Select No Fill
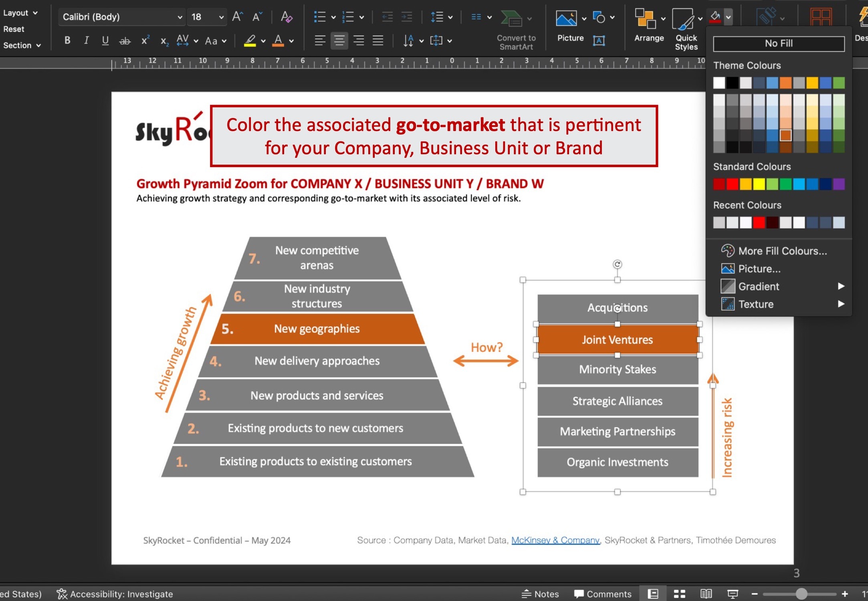Viewport: 868px width, 601px height. [x=779, y=43]
